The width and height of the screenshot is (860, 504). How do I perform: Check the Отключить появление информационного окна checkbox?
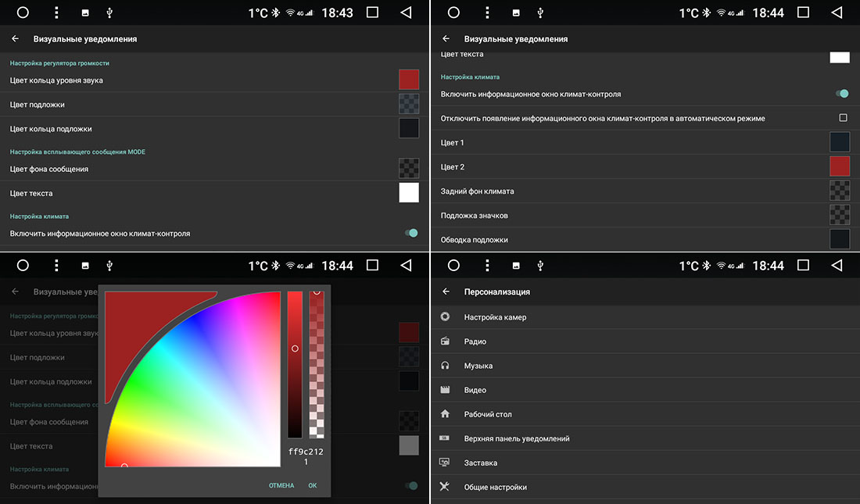(x=843, y=118)
